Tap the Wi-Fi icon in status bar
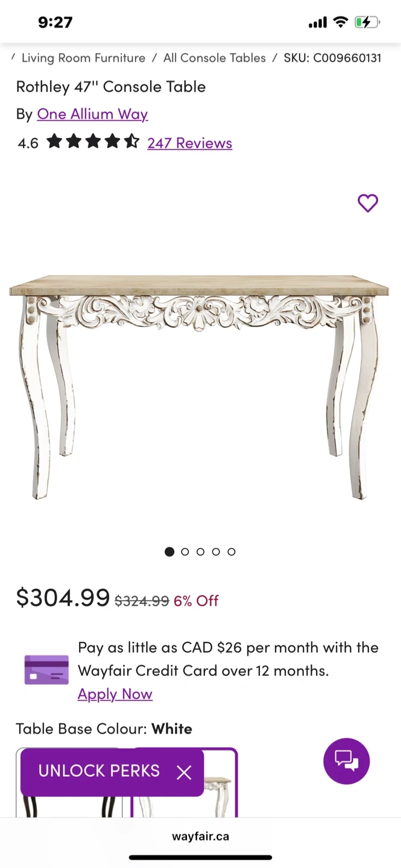This screenshot has height=868, width=401. point(341,23)
